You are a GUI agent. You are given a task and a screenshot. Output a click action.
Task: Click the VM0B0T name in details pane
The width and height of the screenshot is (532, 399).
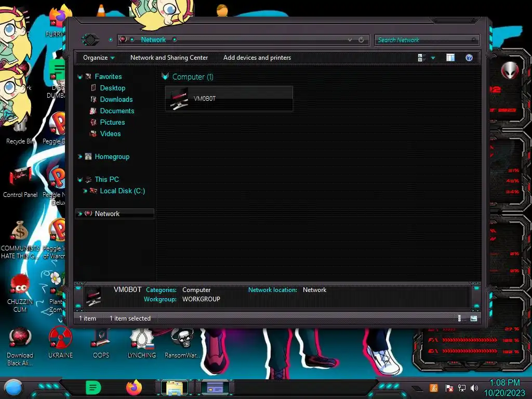click(128, 289)
